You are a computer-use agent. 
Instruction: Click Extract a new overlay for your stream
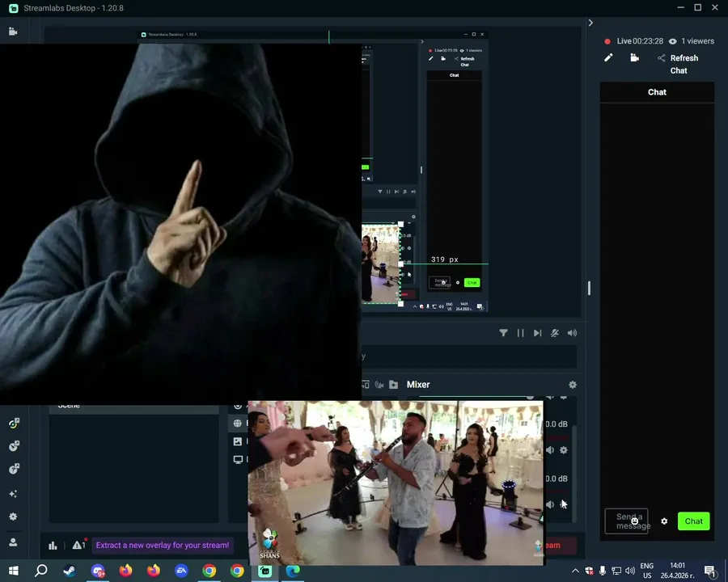coord(163,545)
